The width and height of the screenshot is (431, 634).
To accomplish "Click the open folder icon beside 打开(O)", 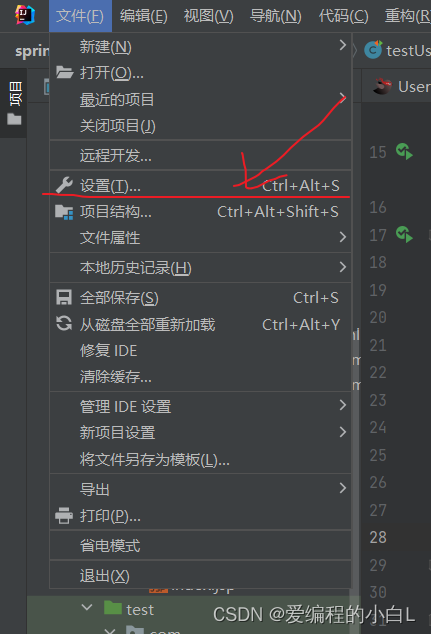I will coord(64,72).
